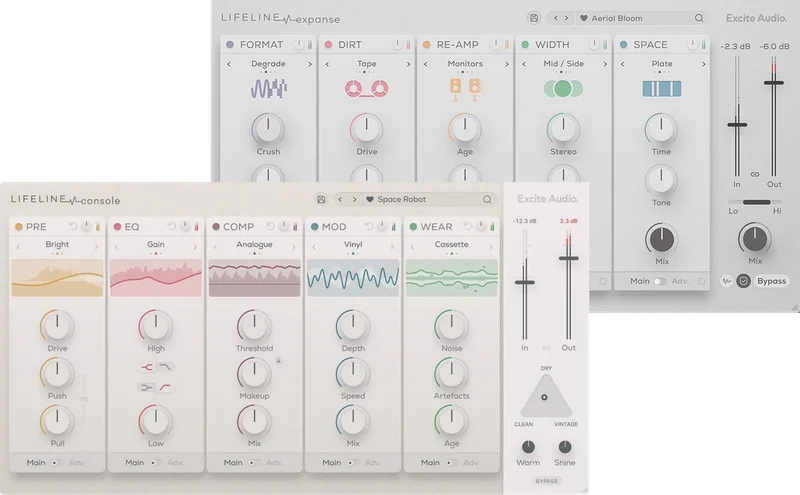Switch PRE module Main/Adv toggle
The height and width of the screenshot is (495, 800).
[57, 463]
